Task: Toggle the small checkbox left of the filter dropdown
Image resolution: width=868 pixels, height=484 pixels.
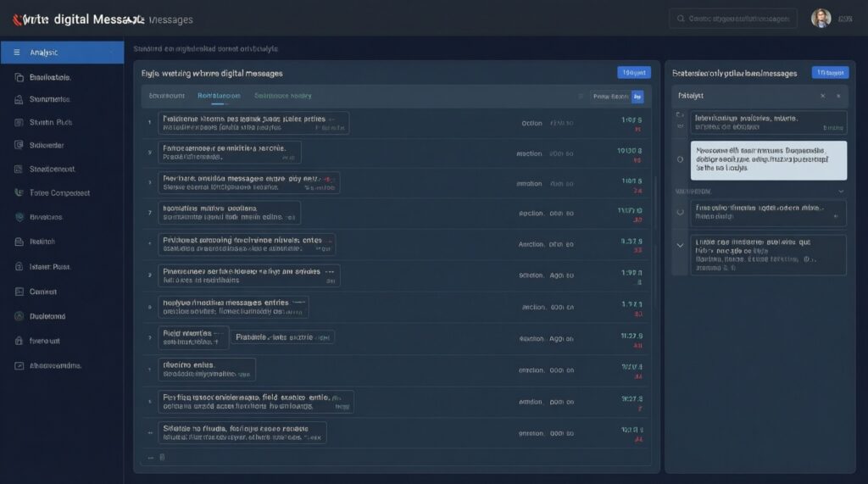Action: [581, 97]
